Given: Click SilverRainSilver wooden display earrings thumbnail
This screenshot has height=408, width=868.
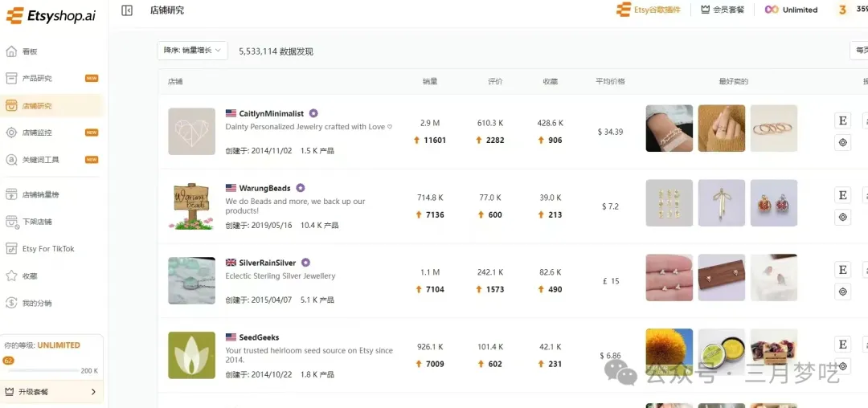Looking at the screenshot, I should click(721, 278).
